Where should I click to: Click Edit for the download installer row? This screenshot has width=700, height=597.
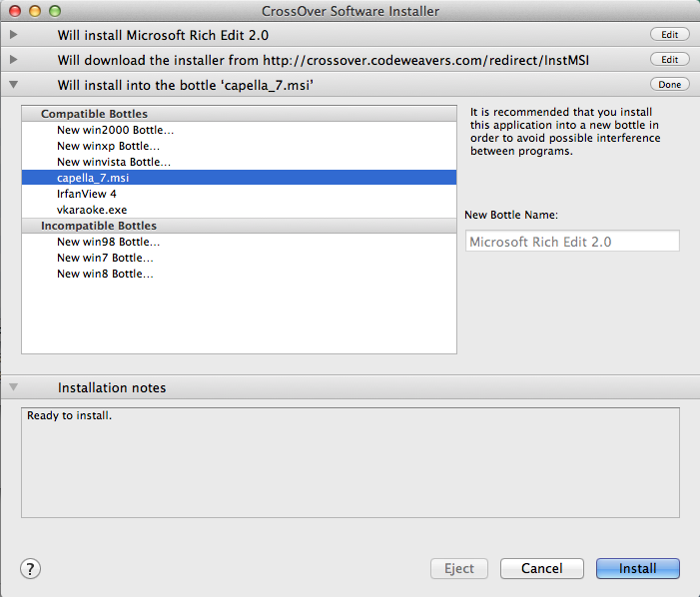coord(670,59)
